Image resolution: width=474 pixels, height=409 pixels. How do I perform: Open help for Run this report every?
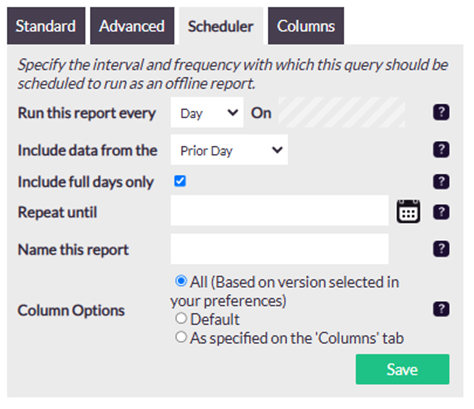point(441,112)
